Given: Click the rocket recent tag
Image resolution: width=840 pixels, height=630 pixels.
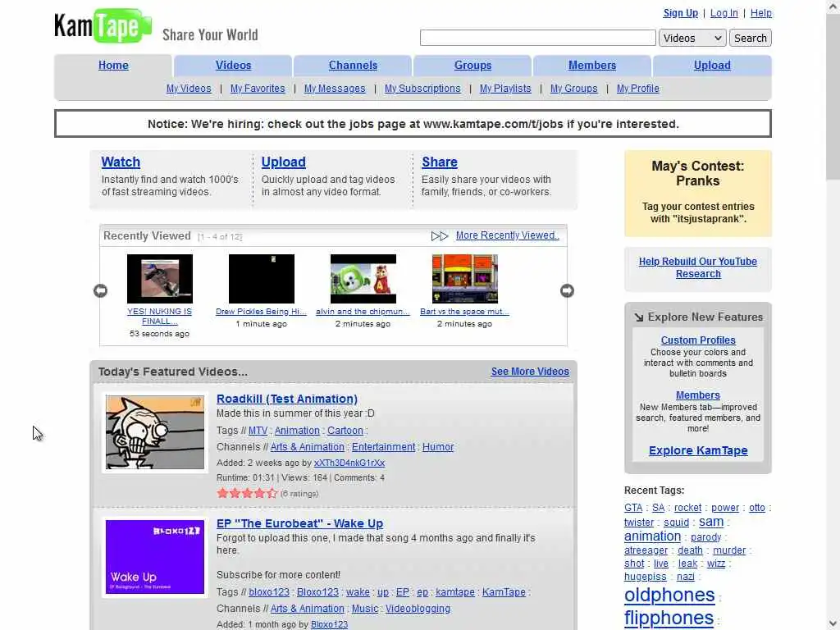Looking at the screenshot, I should pyautogui.click(x=688, y=507).
